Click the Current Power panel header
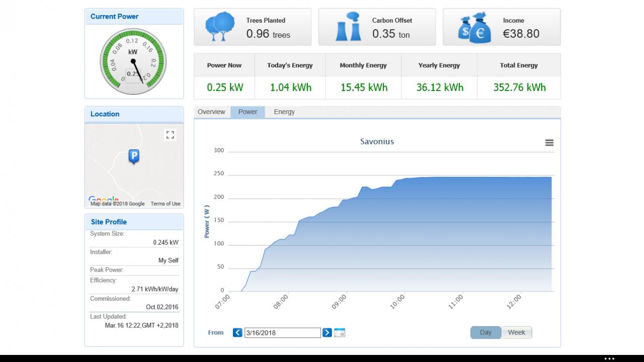This screenshot has width=644, height=362. point(134,17)
